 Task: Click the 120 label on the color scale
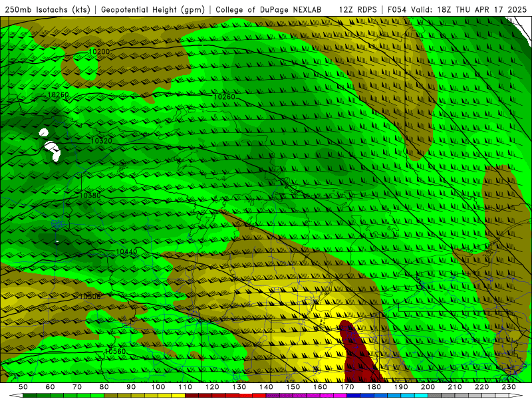[x=212, y=387]
